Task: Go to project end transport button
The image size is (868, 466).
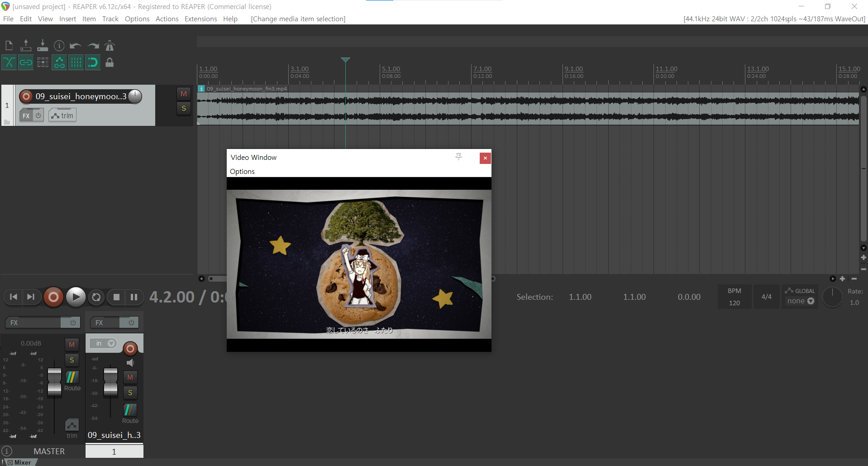Action: 31,297
